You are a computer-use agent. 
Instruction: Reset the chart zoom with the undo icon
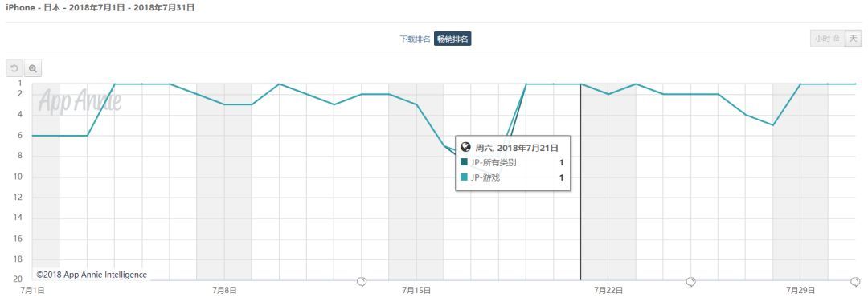click(x=14, y=68)
